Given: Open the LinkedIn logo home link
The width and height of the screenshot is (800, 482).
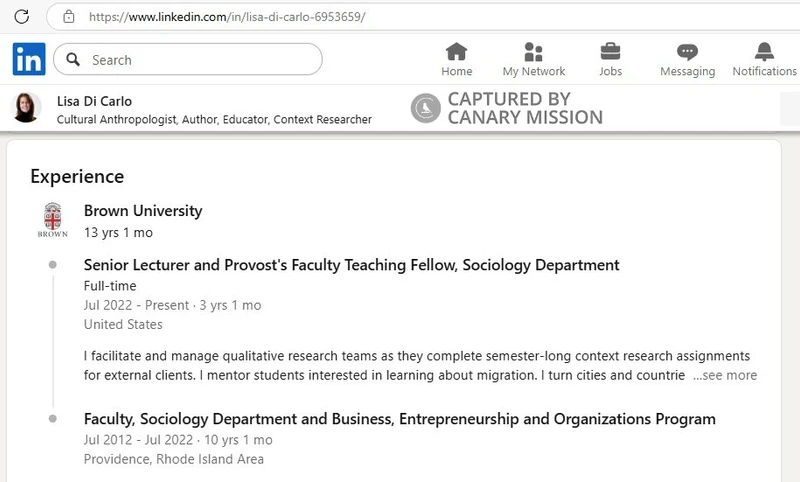Looking at the screenshot, I should coord(29,59).
